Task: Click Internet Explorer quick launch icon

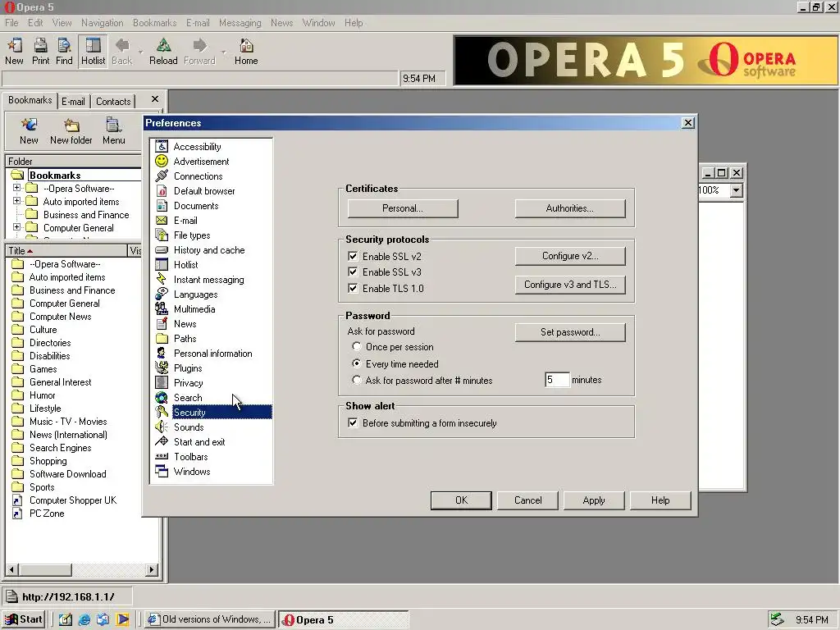Action: (x=84, y=619)
